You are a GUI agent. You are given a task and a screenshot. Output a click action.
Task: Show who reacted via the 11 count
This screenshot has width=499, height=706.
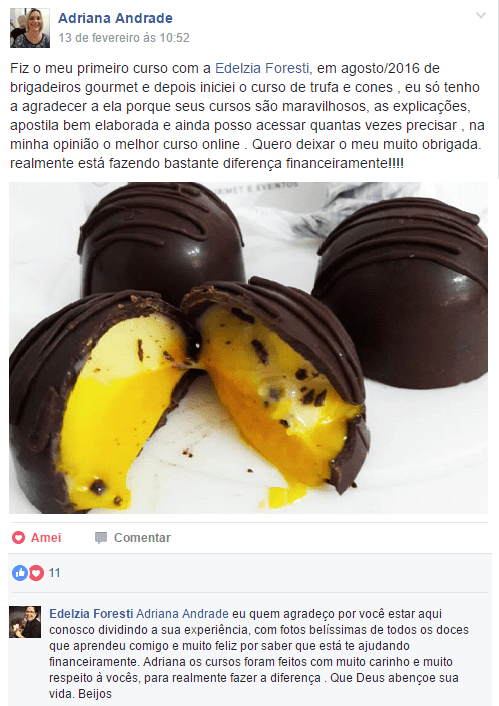[54, 573]
